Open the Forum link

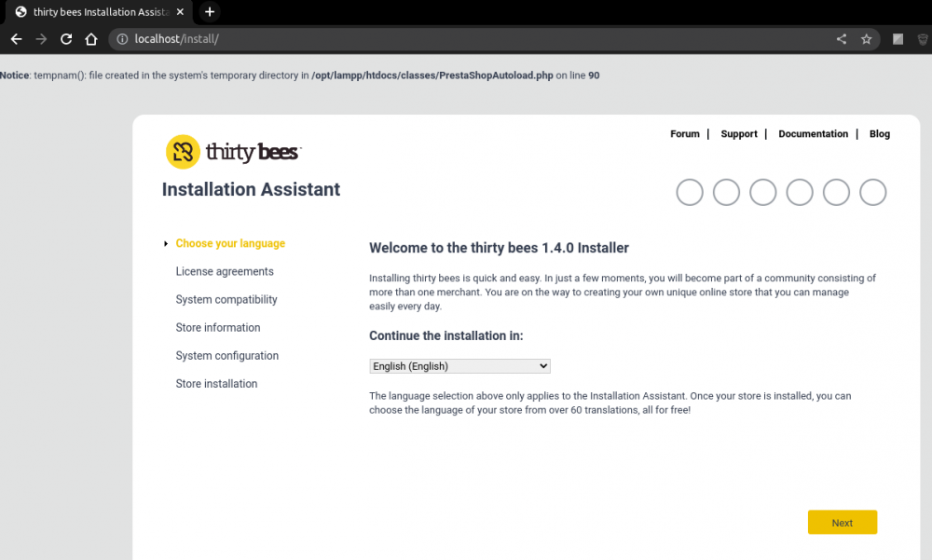tap(684, 134)
